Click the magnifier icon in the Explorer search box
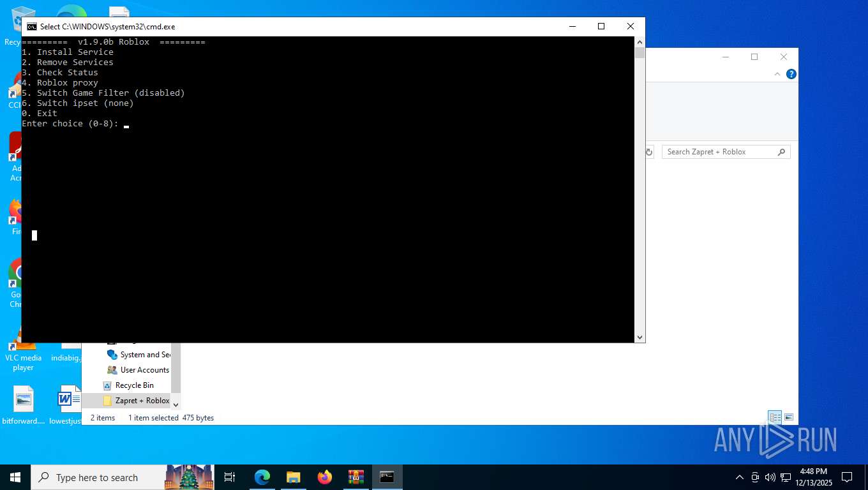 tap(781, 152)
